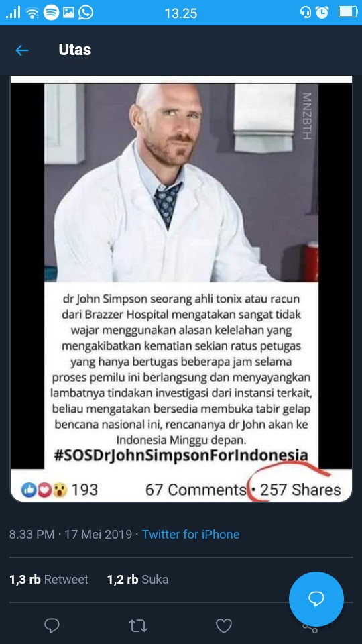
Task: Tap the battery indicator icon
Action: pos(348,12)
